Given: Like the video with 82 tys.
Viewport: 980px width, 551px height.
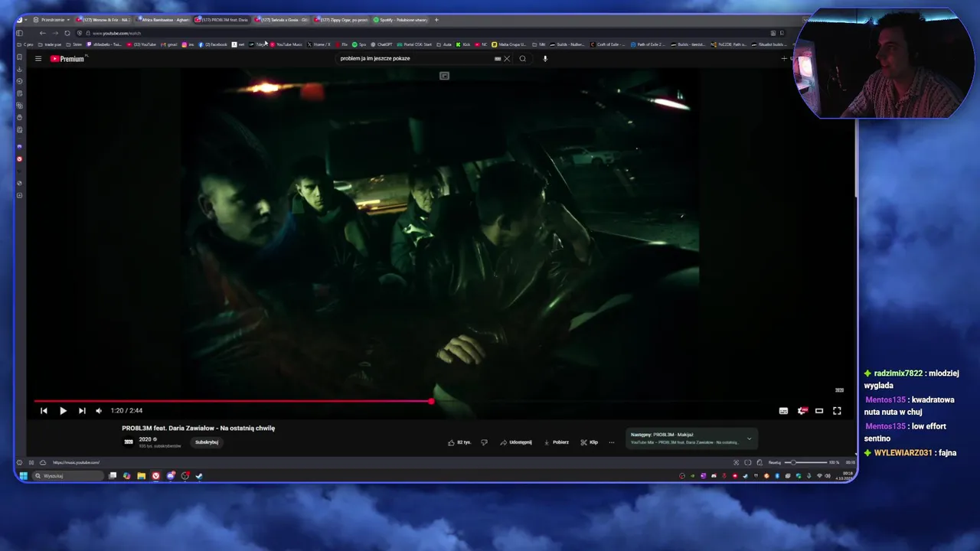Looking at the screenshot, I should pyautogui.click(x=459, y=442).
